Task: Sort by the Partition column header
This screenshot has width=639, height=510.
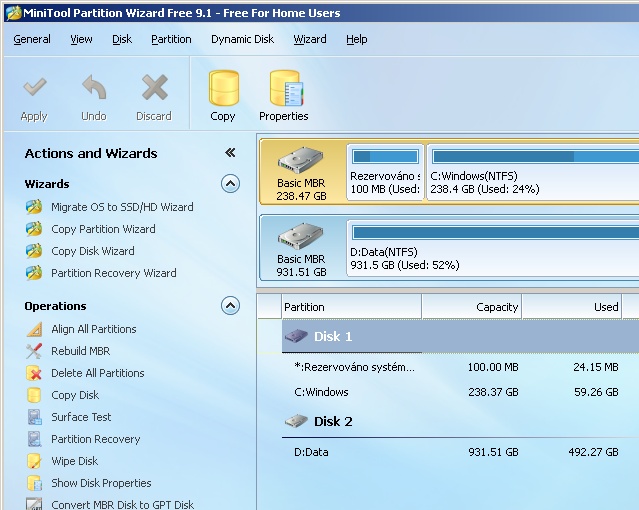Action: [x=351, y=307]
